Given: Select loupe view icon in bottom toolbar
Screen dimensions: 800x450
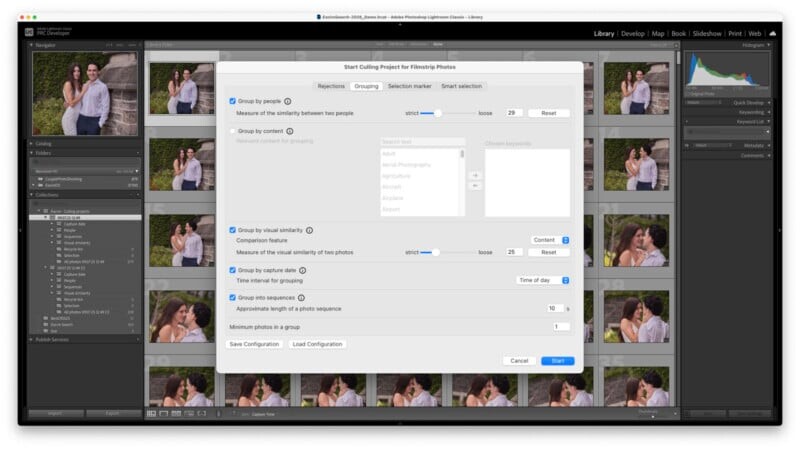Looking at the screenshot, I should 164,413.
